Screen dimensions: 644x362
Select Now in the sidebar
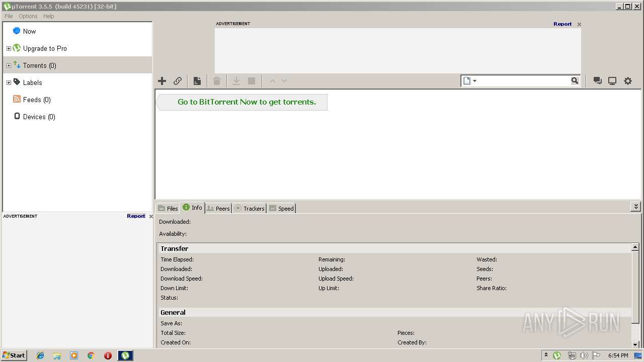point(77,31)
